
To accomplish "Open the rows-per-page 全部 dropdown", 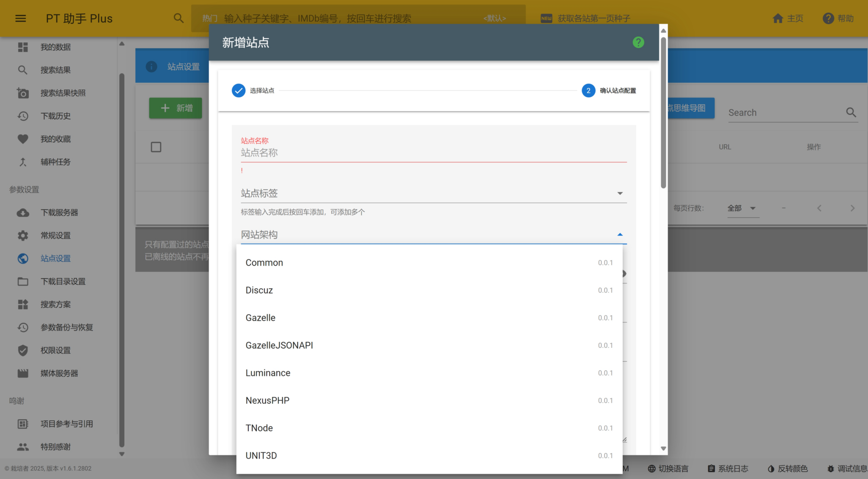I will coord(742,208).
